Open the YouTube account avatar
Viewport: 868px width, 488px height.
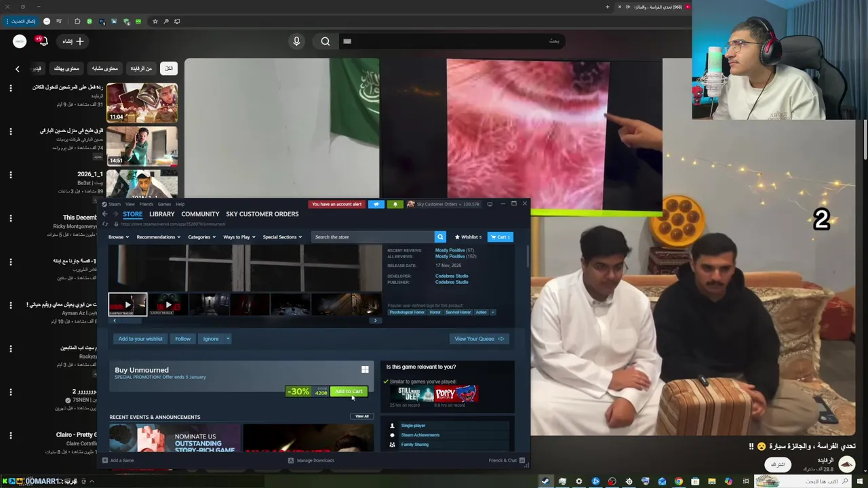coord(20,41)
